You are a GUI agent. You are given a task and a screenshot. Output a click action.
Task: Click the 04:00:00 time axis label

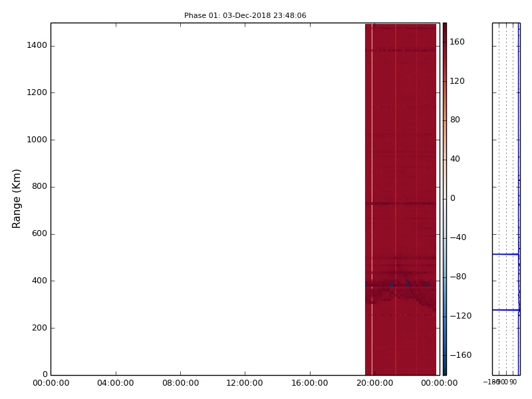coord(115,383)
